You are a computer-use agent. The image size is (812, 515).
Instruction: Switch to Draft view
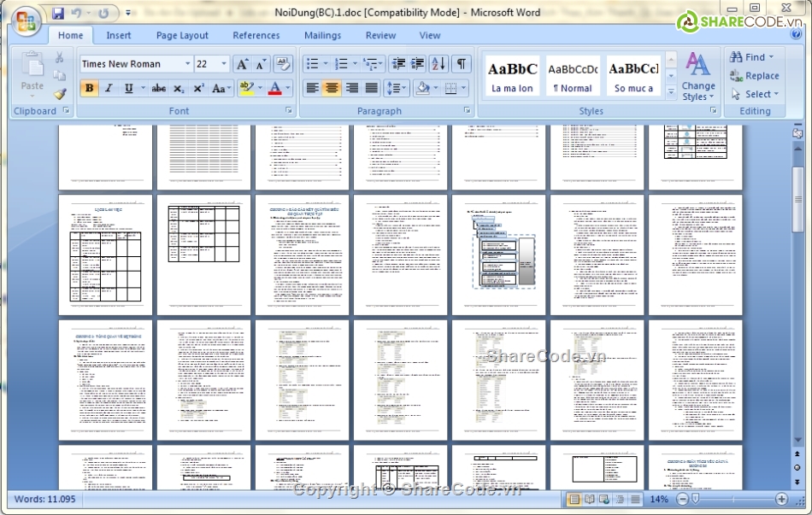click(635, 500)
